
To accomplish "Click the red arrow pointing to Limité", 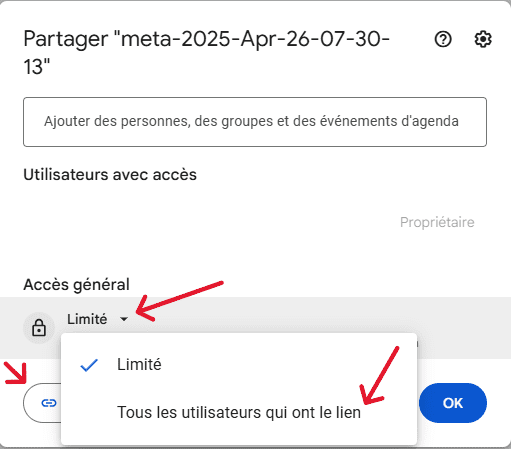I will click(179, 301).
